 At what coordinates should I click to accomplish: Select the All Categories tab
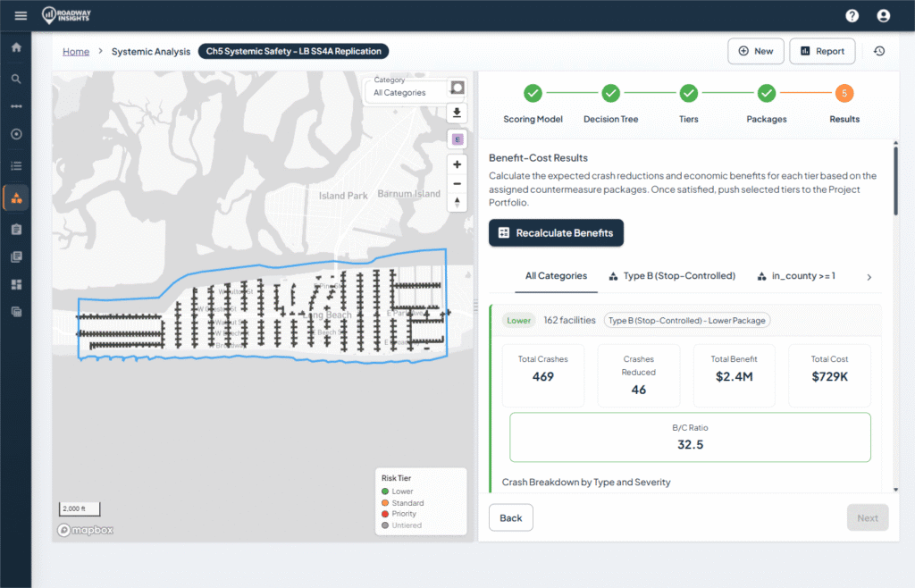click(x=556, y=276)
